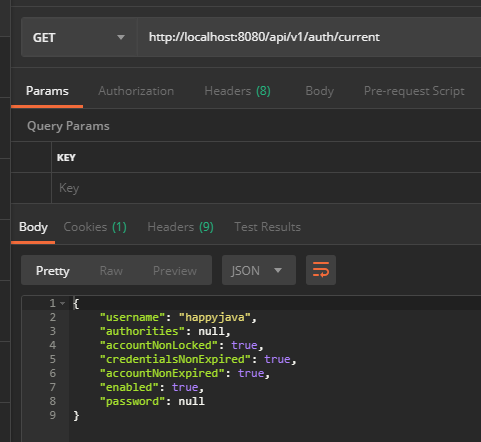Select the response Body tab
This screenshot has height=442, width=481.
pos(33,227)
